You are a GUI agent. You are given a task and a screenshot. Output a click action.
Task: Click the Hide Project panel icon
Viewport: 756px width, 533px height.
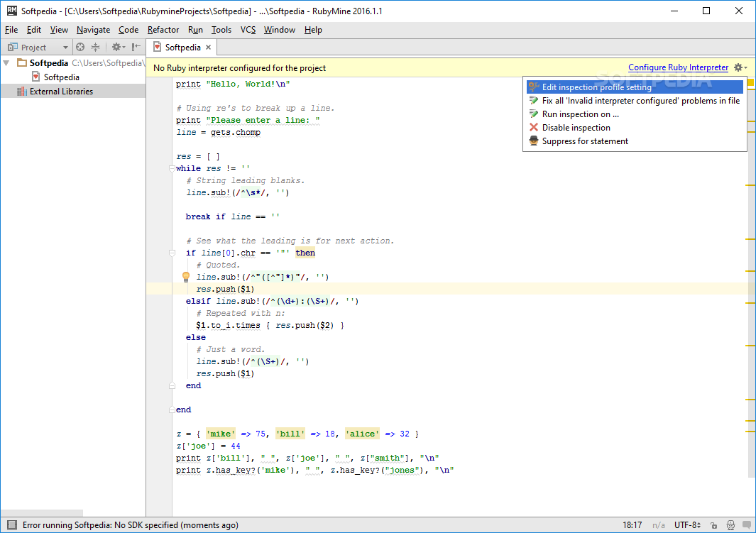point(136,48)
